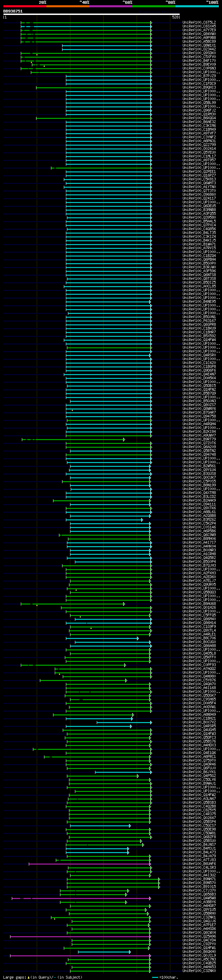This screenshot has width=222, height=980.
Task: Click the UniRef100_C5K2P4 label
Action: tap(199, 524)
